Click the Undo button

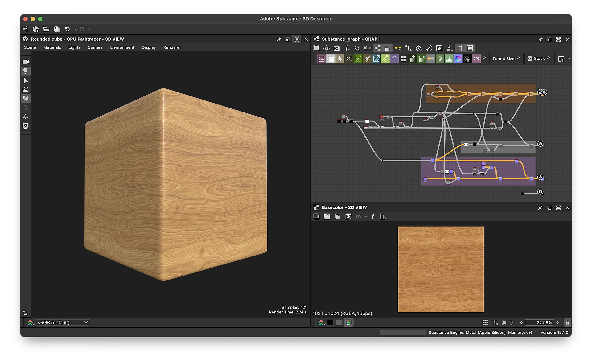tap(67, 29)
